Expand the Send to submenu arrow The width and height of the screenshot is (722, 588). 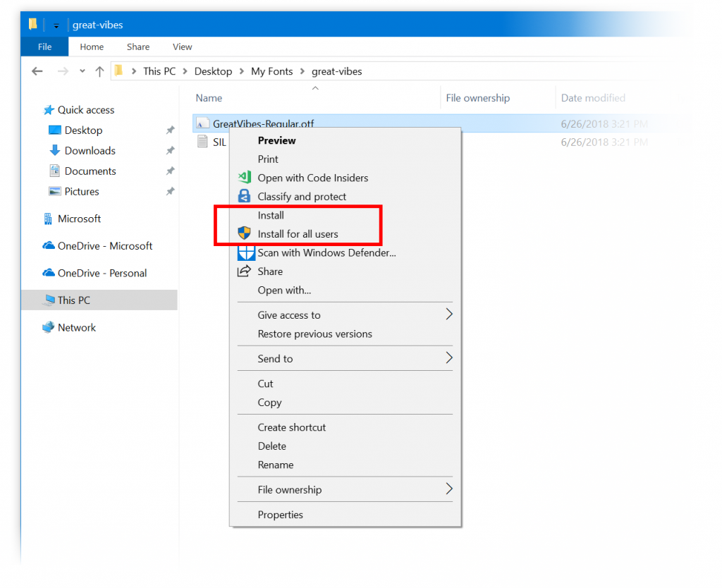(x=448, y=359)
